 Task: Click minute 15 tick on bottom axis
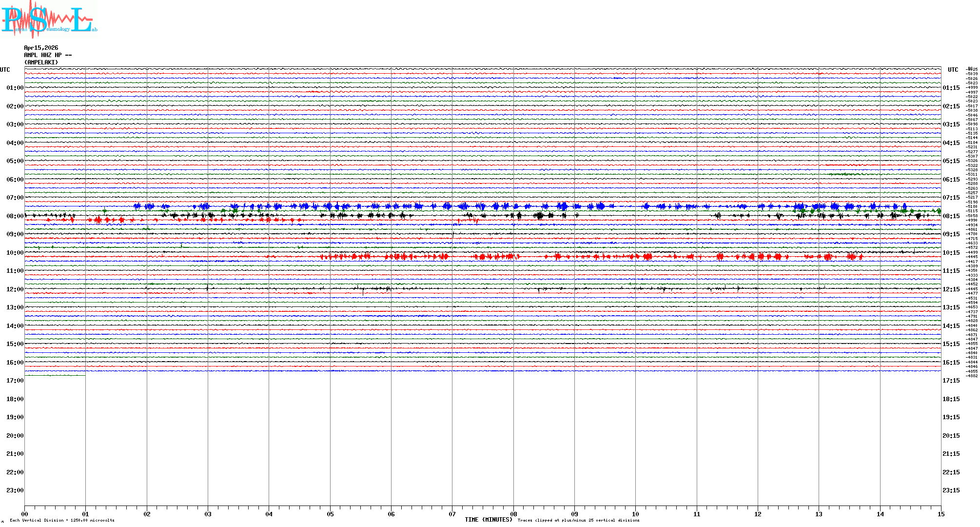(941, 514)
